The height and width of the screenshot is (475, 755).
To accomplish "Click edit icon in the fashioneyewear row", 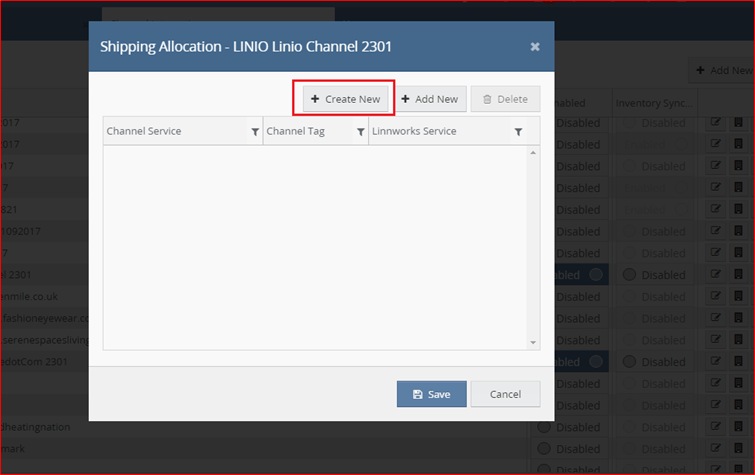I will (x=716, y=317).
